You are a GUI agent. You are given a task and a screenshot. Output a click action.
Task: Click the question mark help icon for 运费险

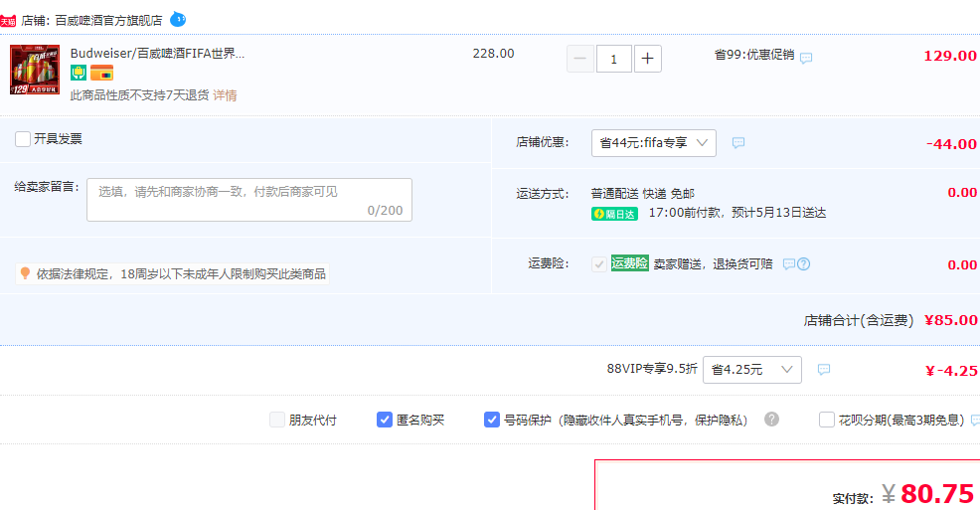(804, 263)
